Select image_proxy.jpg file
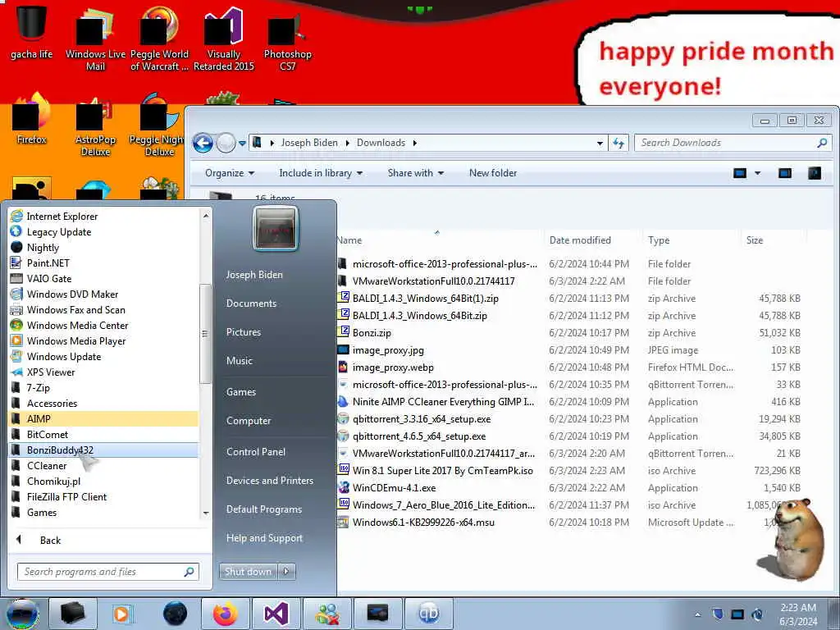This screenshot has width=840, height=630. (388, 350)
